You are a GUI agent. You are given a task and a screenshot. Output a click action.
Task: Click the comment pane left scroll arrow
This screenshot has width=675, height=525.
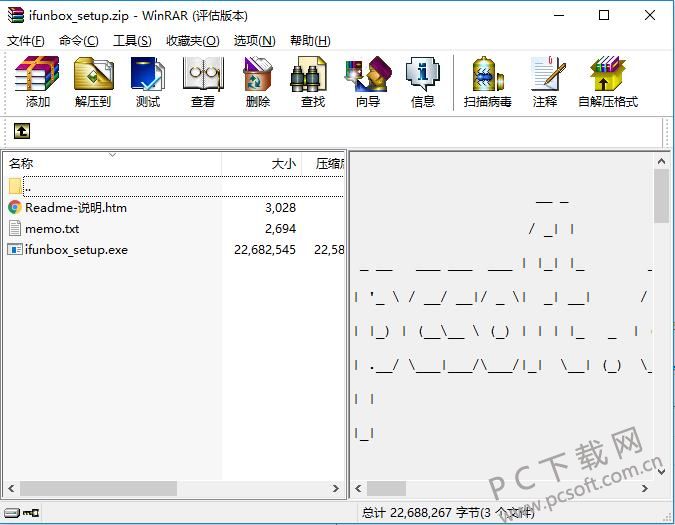358,488
